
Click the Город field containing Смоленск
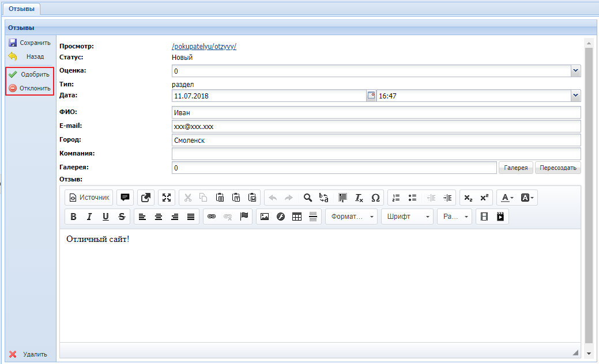(x=376, y=140)
